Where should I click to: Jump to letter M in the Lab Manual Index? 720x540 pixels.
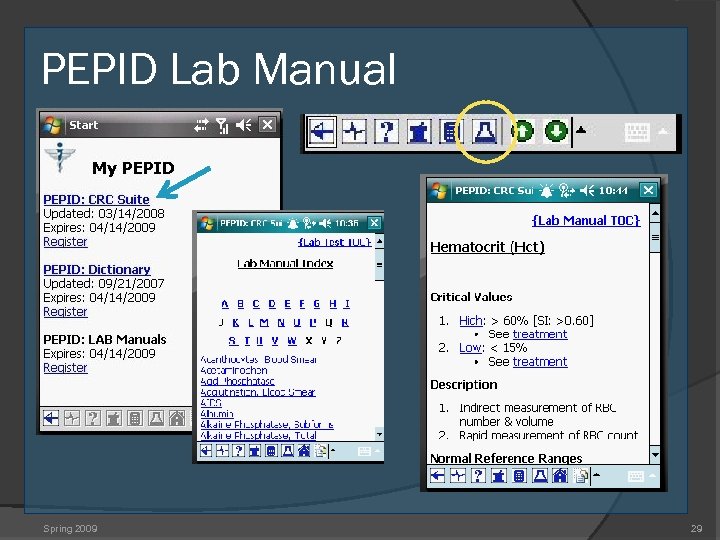pyautogui.click(x=264, y=323)
